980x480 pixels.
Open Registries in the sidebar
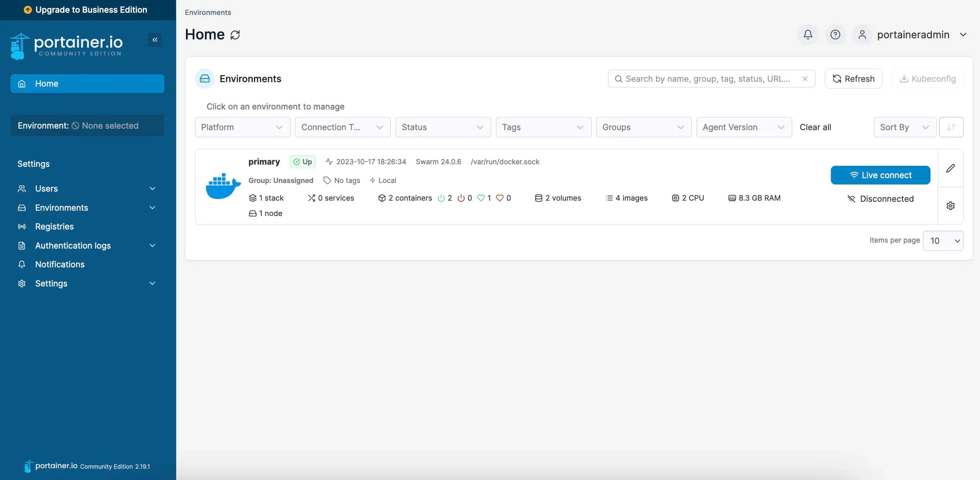pos(87,226)
